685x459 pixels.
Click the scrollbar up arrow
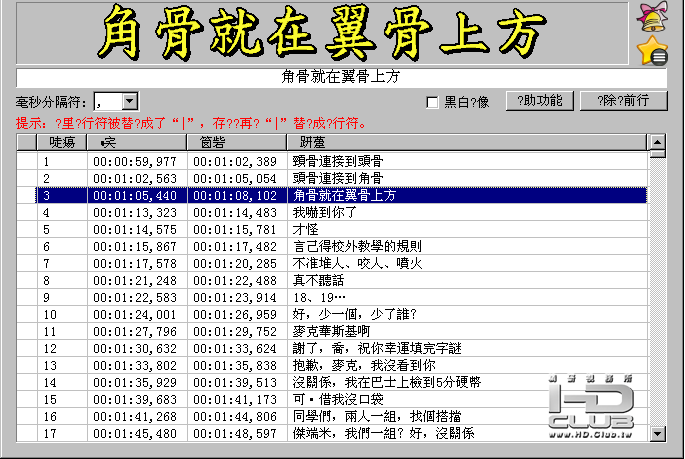(657, 142)
